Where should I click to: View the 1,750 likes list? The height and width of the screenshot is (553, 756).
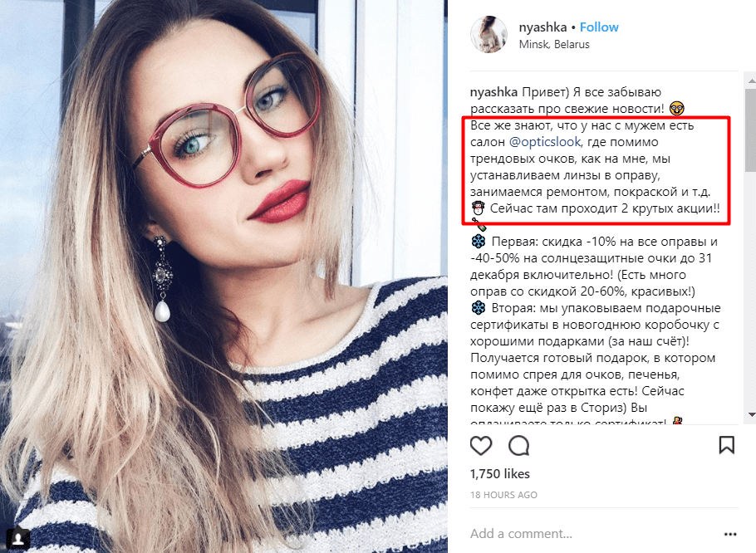500,474
